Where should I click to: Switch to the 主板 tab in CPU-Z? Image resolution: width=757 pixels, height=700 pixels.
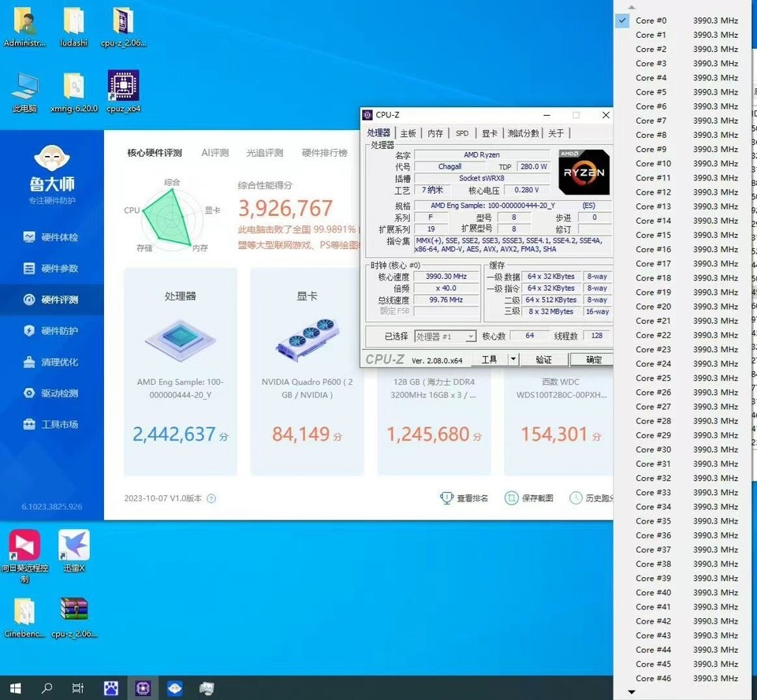tap(408, 133)
